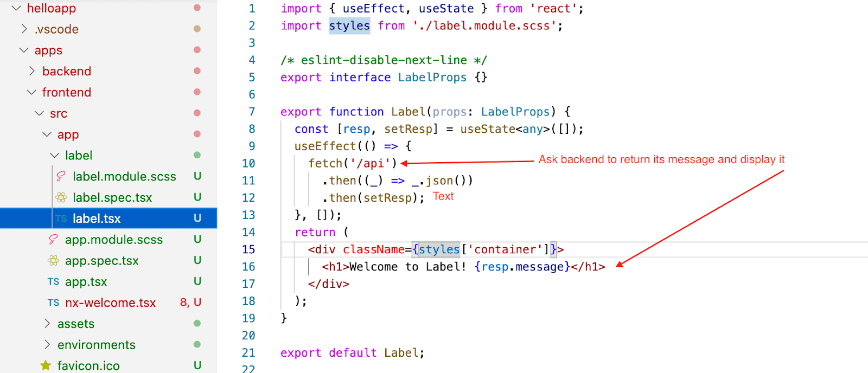Click the star icon beside favicon.ico
The image size is (868, 373).
click(46, 365)
